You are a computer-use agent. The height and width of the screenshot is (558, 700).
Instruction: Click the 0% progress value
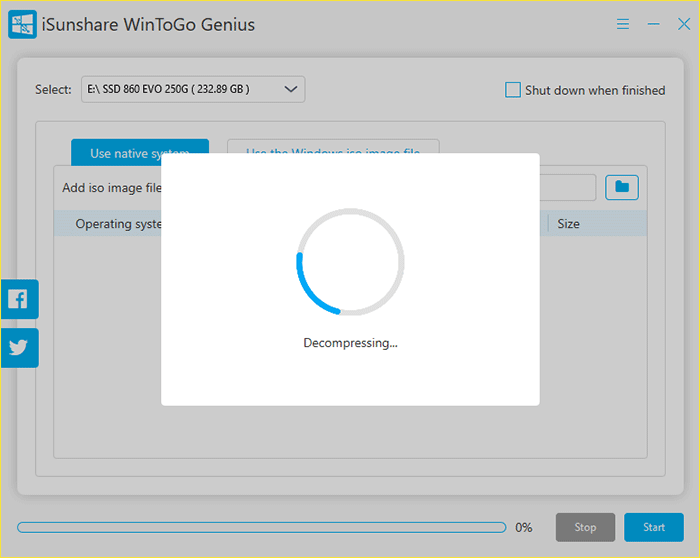click(x=524, y=528)
